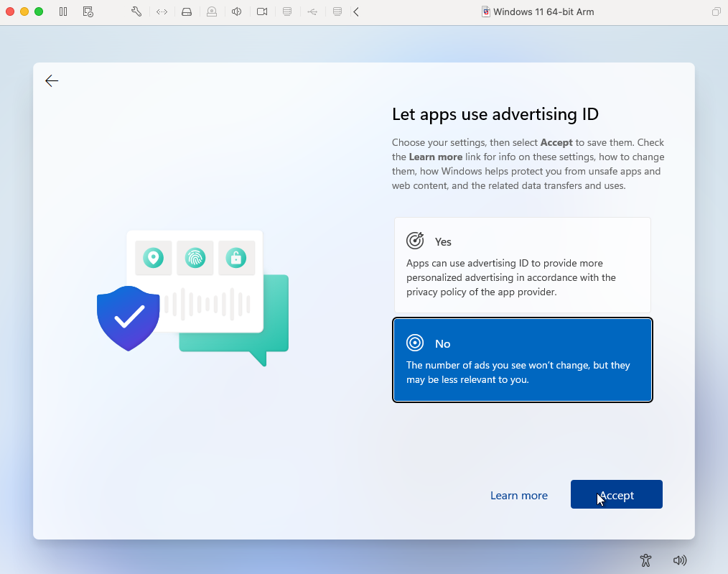
Task: Click the red close window button
Action: (x=10, y=11)
